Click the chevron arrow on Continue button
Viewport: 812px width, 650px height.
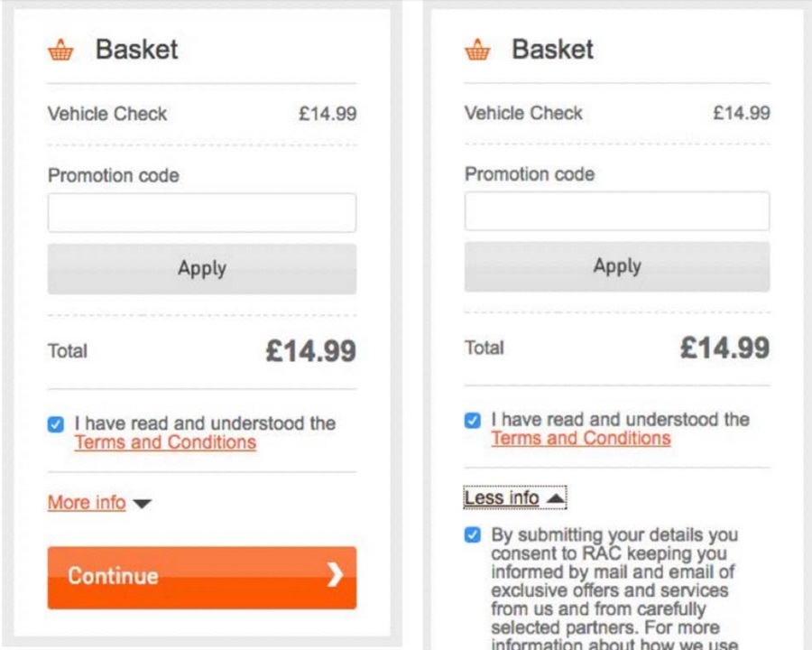click(336, 575)
